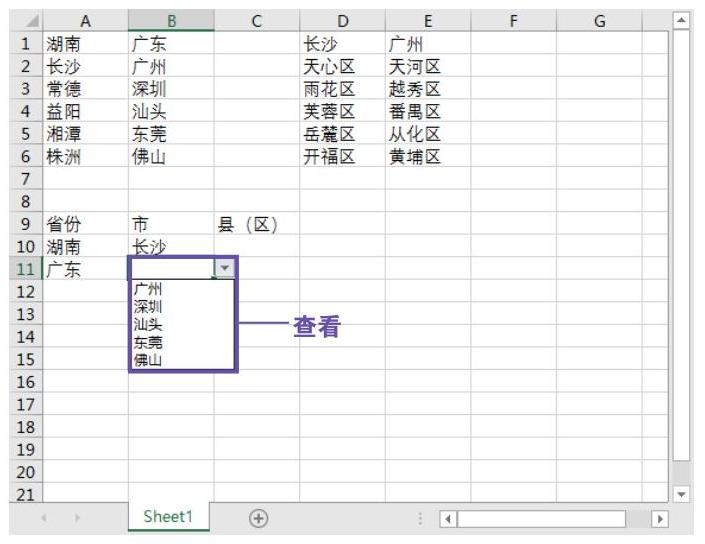Image resolution: width=705 pixels, height=544 pixels.
Task: Click horizontal scrollbar right arrow
Action: [660, 519]
